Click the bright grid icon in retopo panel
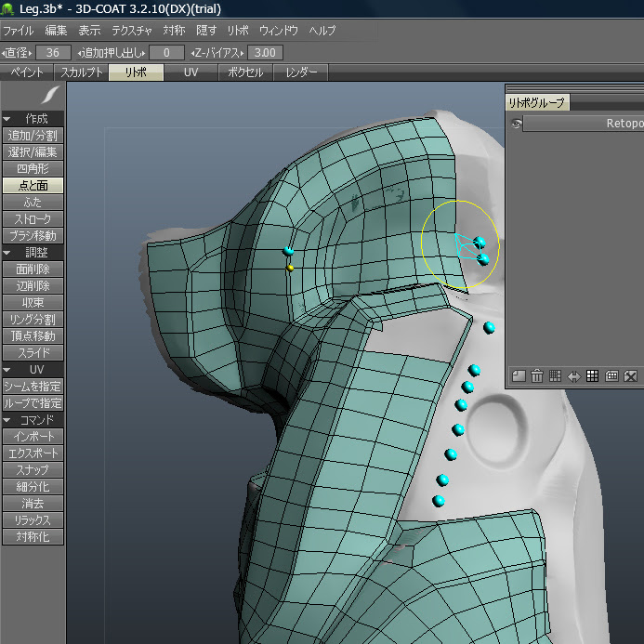 click(592, 375)
